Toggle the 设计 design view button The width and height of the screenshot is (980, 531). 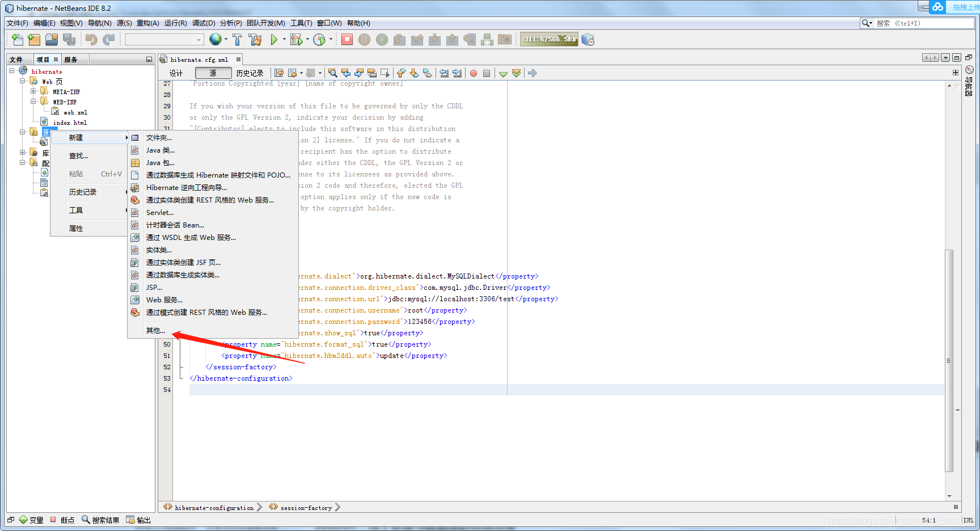coord(176,73)
